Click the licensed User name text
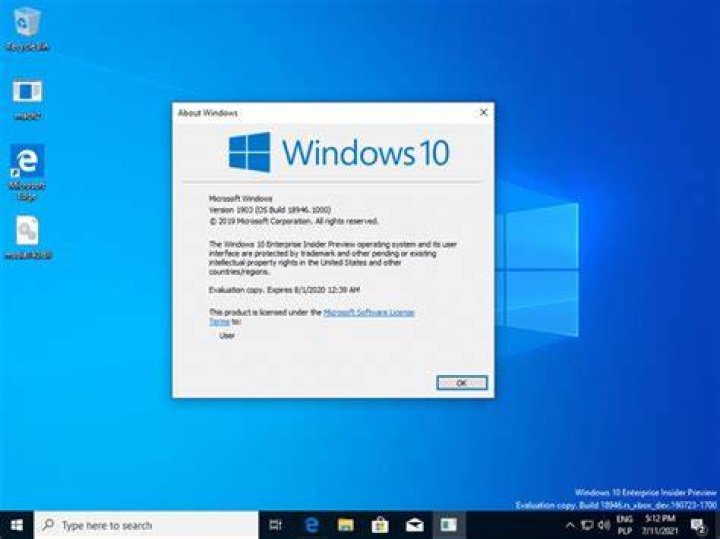The image size is (720, 539). pyautogui.click(x=227, y=335)
